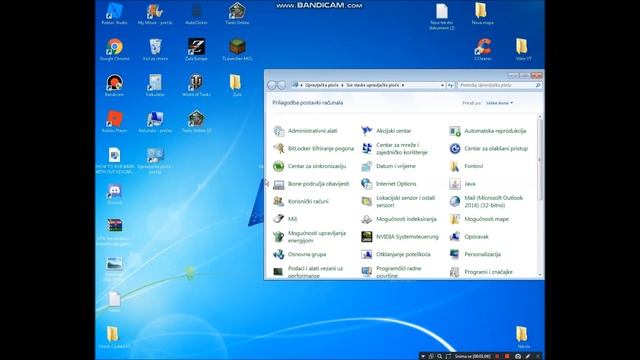Viewport: 640px width, 360px height.
Task: Open Centar za sinkronizaciju
Action: [310, 166]
